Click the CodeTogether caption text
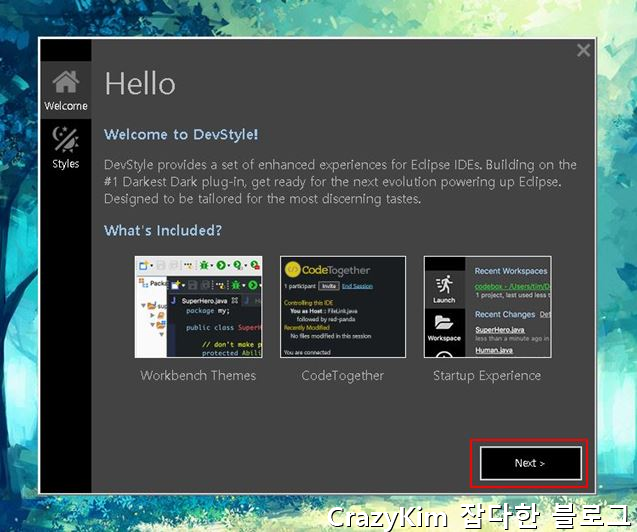Screen dimensions: 637x532 point(342,376)
